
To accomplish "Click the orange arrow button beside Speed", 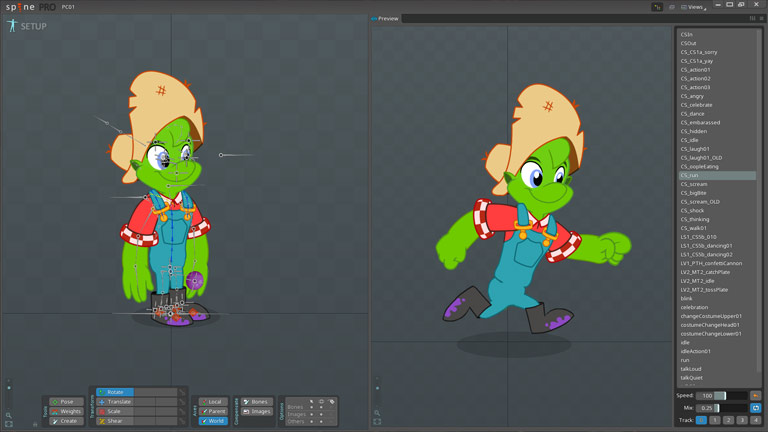I will (x=756, y=396).
